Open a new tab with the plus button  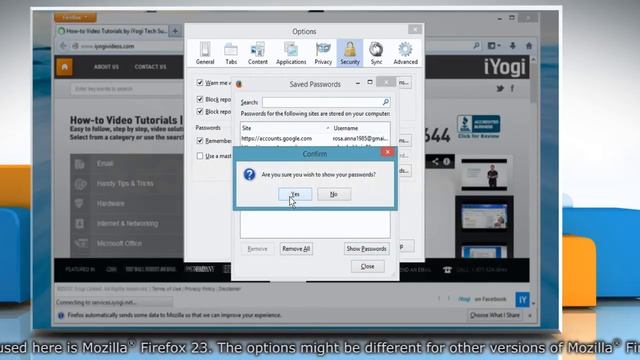point(175,31)
